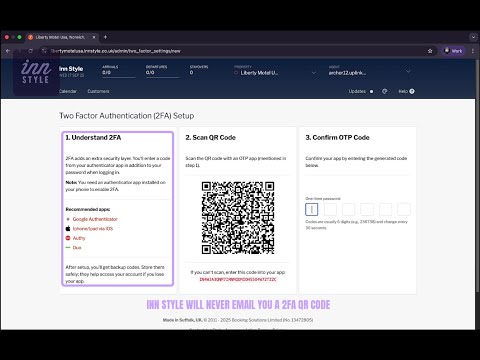480x360 pixels.
Task: Focus the second OTP digit box
Action: pyautogui.click(x=330, y=209)
